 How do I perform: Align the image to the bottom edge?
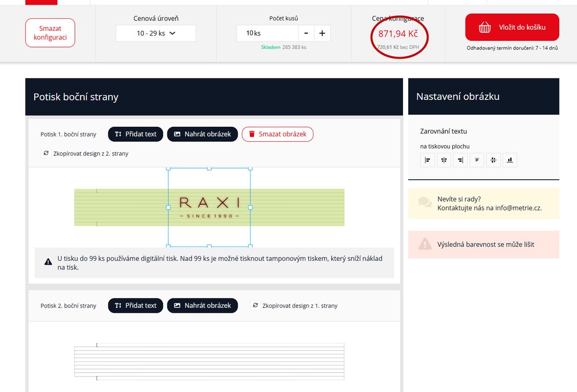pos(510,160)
